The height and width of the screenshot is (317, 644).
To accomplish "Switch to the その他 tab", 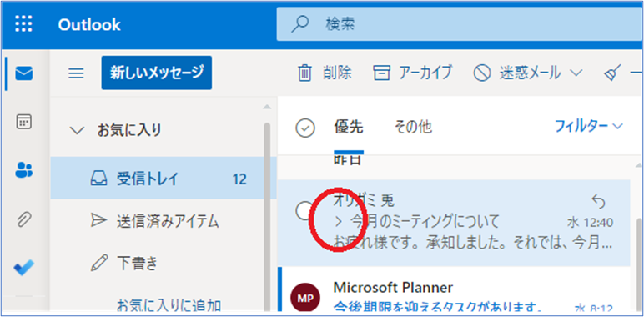I will coord(413,128).
